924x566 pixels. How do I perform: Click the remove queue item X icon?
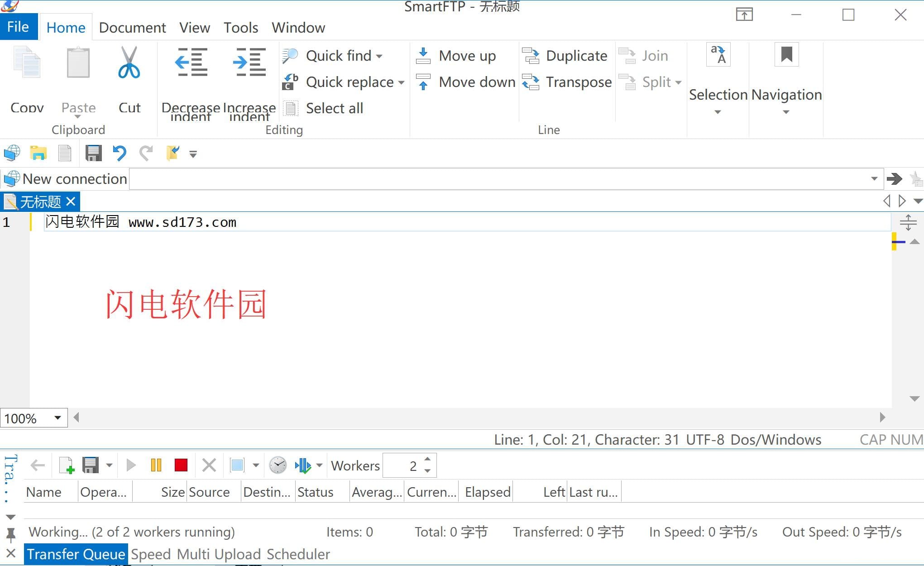[209, 465]
